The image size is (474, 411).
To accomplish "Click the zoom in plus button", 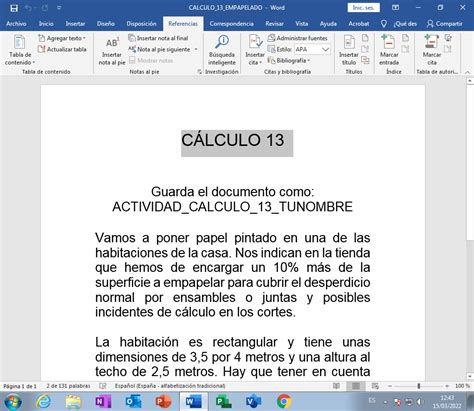I will click(x=447, y=386).
